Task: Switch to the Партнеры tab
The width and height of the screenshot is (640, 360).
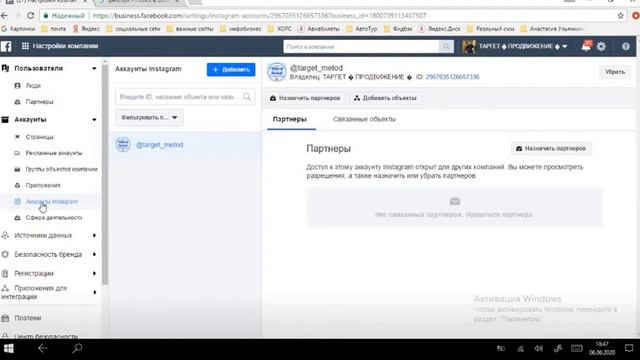Action: click(x=290, y=119)
